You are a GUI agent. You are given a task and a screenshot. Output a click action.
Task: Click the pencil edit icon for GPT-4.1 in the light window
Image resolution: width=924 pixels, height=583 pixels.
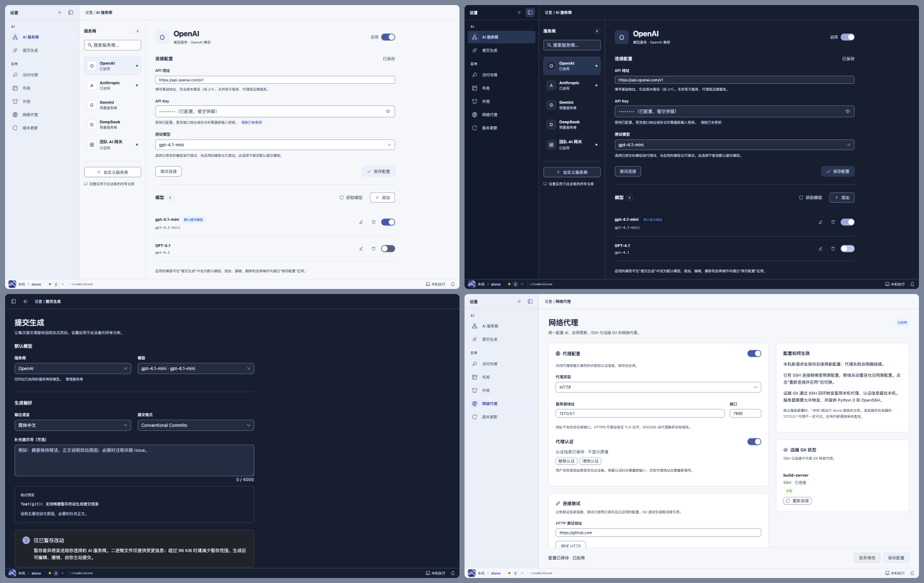coord(361,249)
